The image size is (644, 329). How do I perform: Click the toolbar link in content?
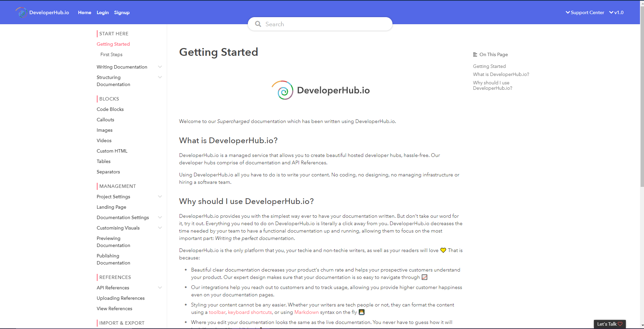coord(217,312)
